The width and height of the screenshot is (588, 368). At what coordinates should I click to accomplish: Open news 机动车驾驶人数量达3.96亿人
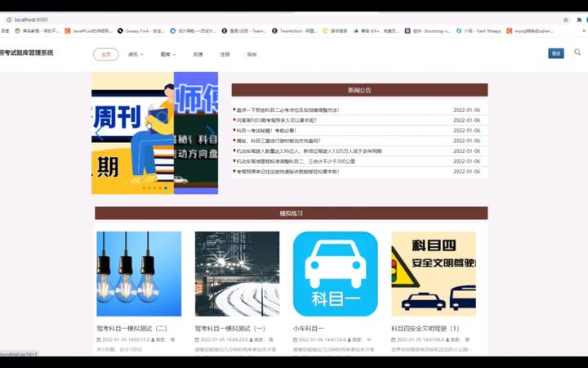coord(309,151)
